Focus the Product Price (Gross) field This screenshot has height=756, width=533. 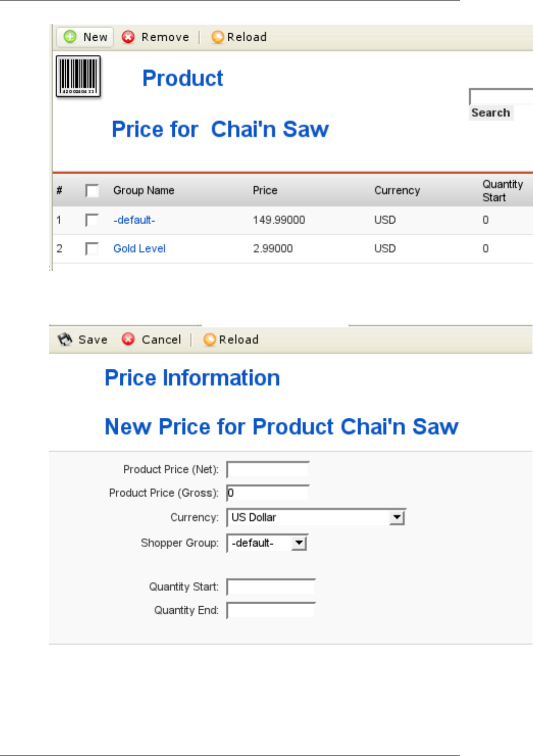(268, 493)
